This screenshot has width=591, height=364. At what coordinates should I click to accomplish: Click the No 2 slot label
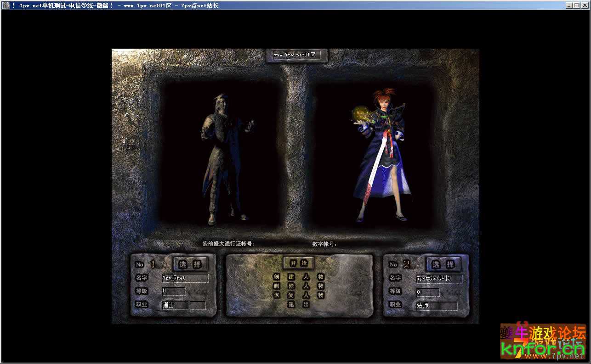401,264
